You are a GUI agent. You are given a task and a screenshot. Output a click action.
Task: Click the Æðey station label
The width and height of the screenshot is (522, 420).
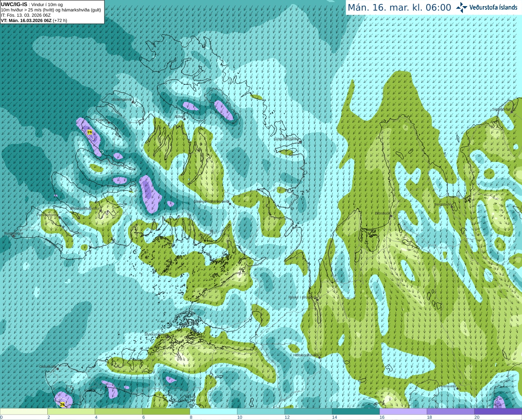(x=179, y=117)
